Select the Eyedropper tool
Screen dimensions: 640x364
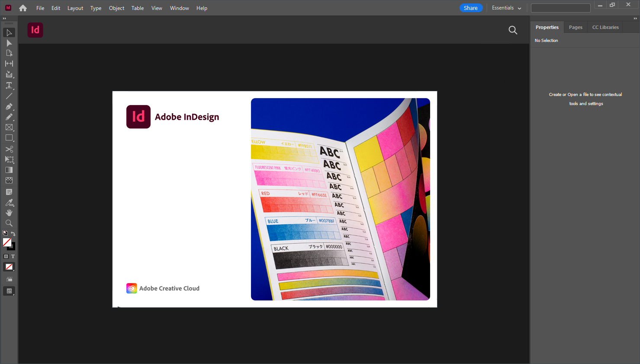(x=9, y=202)
